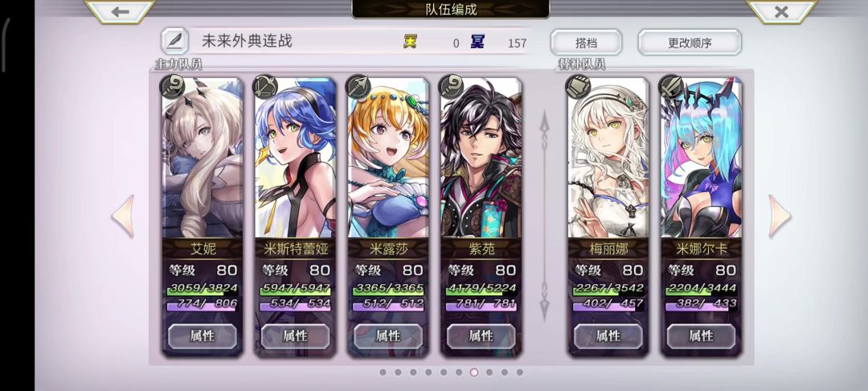
Task: Click the bow class icon on 米斯特蕾娅 card
Action: tap(264, 87)
